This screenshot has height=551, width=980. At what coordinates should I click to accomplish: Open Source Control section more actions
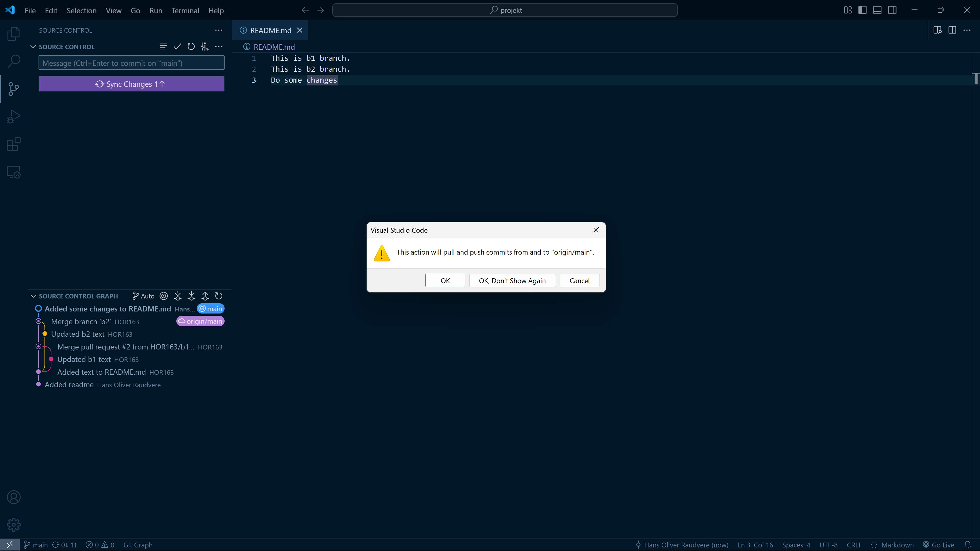219,46
